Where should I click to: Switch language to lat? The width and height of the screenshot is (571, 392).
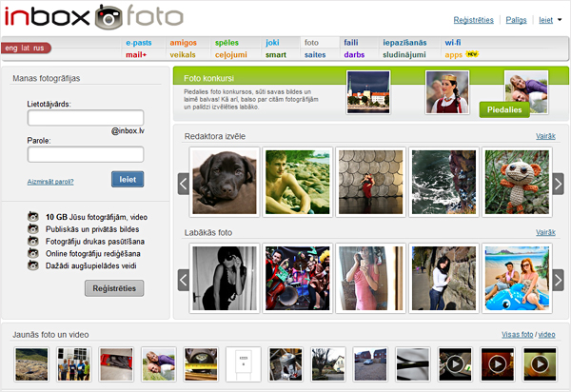pyautogui.click(x=25, y=48)
